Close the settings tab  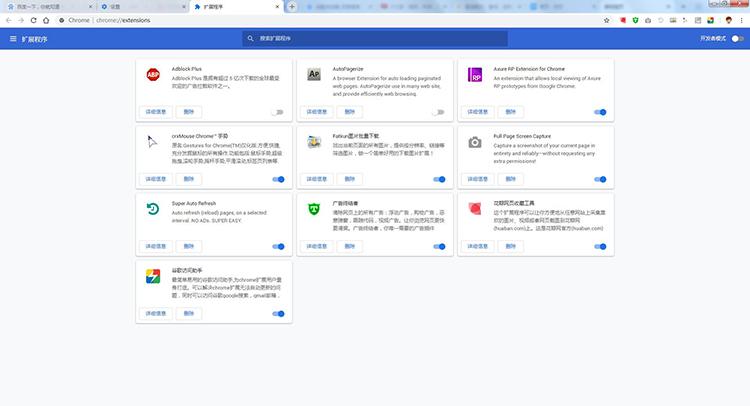coord(184,7)
